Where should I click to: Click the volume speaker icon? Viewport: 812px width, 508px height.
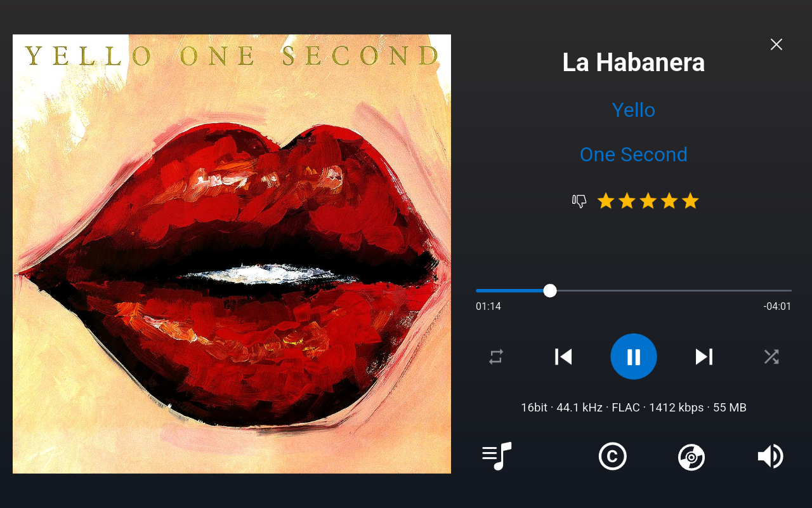pyautogui.click(x=770, y=456)
